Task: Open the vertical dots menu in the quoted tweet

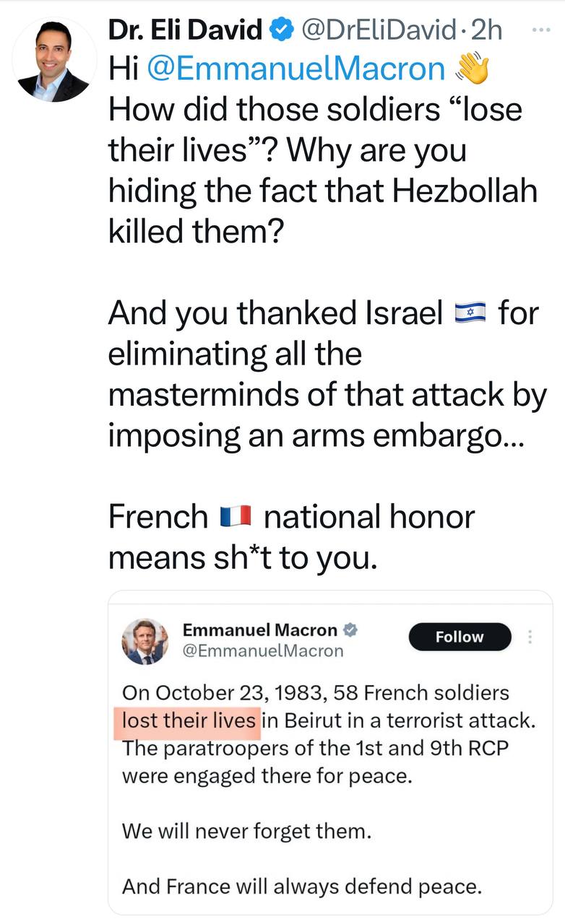Action: (530, 637)
